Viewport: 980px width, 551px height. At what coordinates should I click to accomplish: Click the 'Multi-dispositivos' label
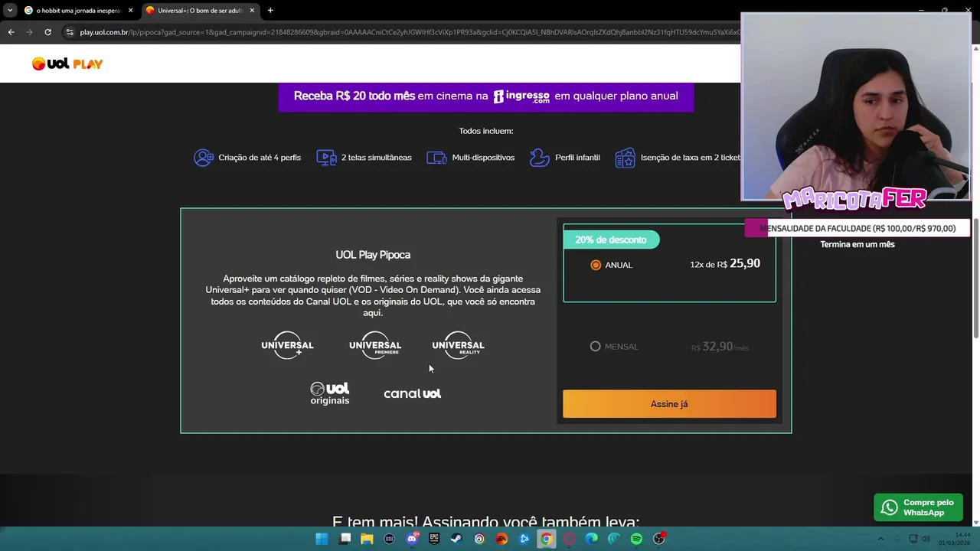click(x=483, y=158)
